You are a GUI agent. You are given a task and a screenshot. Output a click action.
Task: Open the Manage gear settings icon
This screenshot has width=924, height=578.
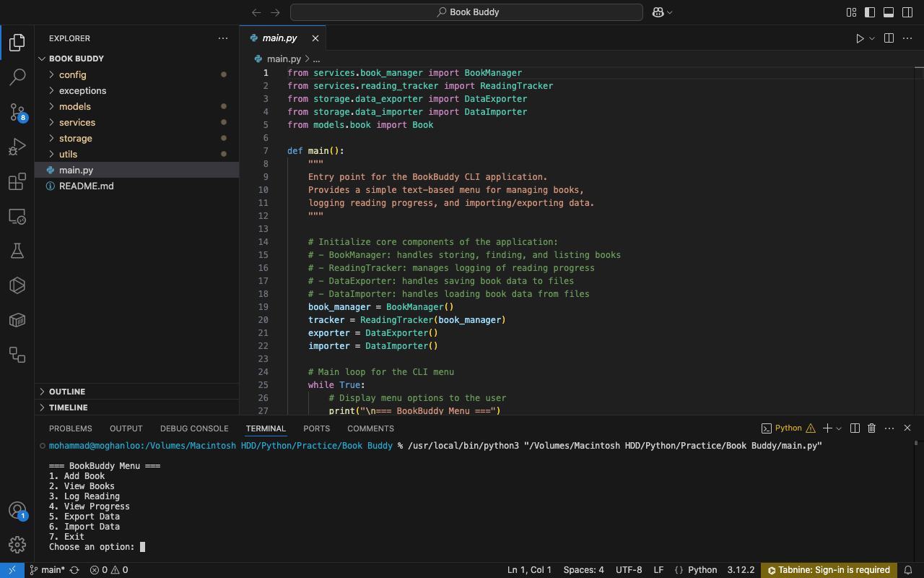click(17, 544)
